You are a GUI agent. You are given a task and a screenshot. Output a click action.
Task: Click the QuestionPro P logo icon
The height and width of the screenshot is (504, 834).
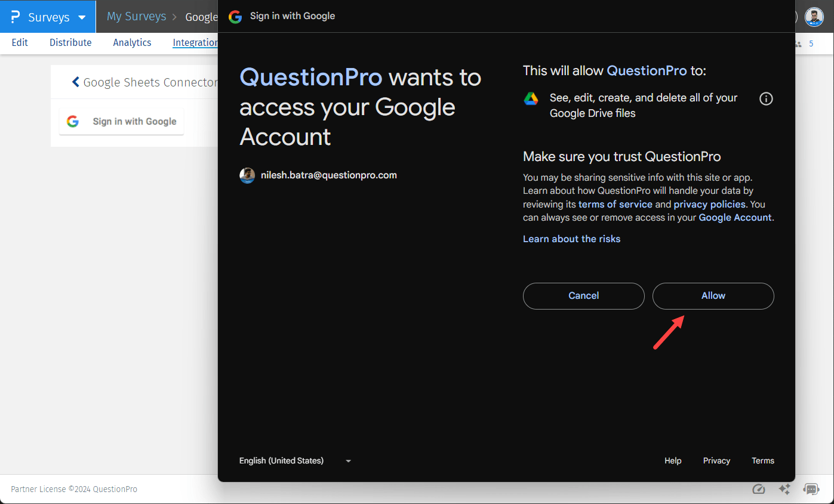pos(16,17)
